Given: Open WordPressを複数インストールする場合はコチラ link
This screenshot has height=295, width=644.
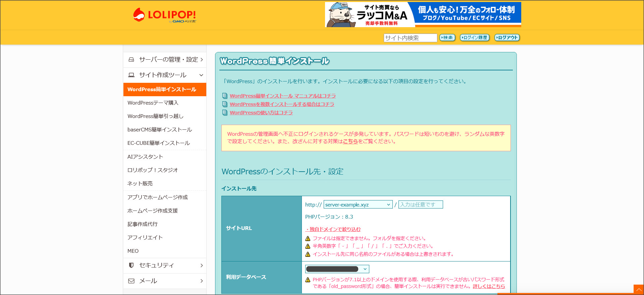Looking at the screenshot, I should tap(282, 104).
